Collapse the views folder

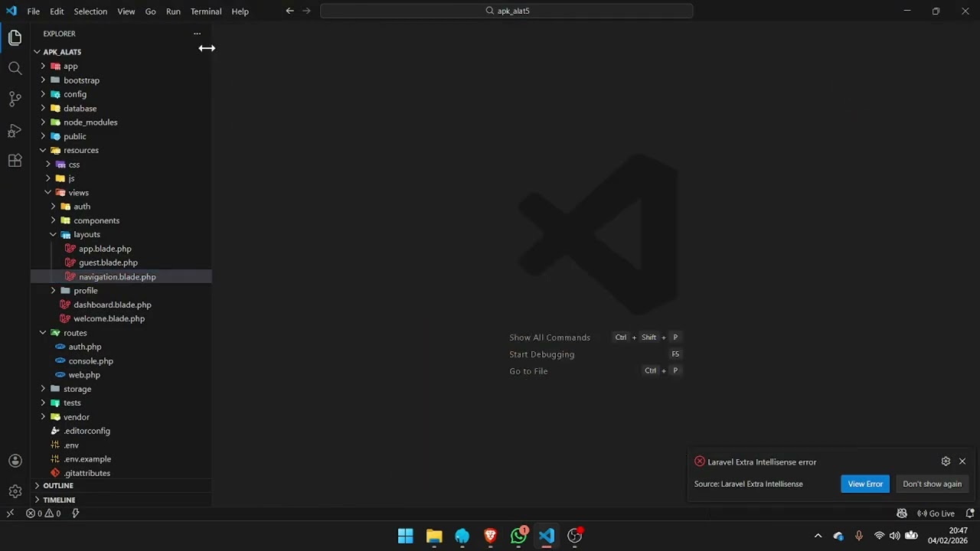pyautogui.click(x=121, y=192)
